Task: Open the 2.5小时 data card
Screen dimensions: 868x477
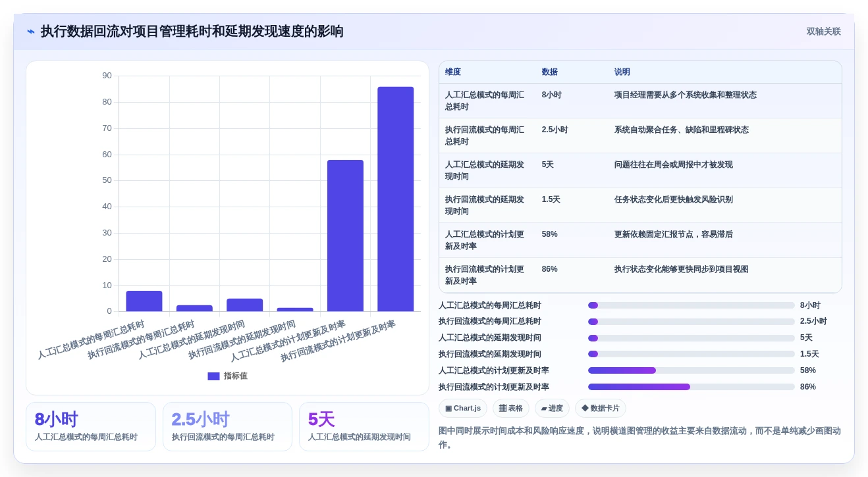Action: click(x=227, y=426)
